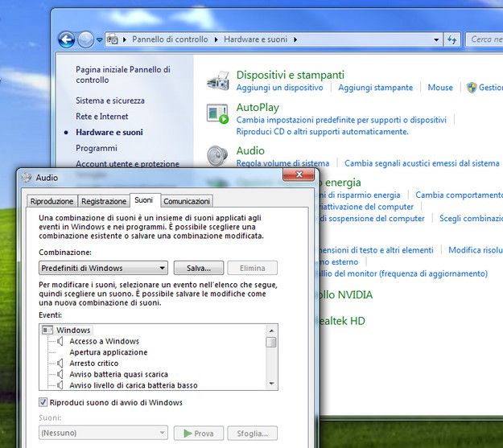Expand arrow after Hardware e suoni breadcrumb
The height and width of the screenshot is (448, 503).
point(295,39)
